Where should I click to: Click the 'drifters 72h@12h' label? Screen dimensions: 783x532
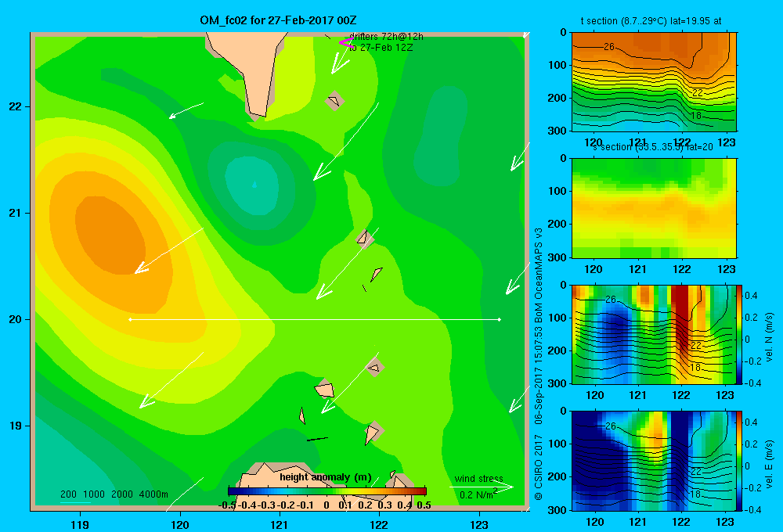[x=386, y=37]
